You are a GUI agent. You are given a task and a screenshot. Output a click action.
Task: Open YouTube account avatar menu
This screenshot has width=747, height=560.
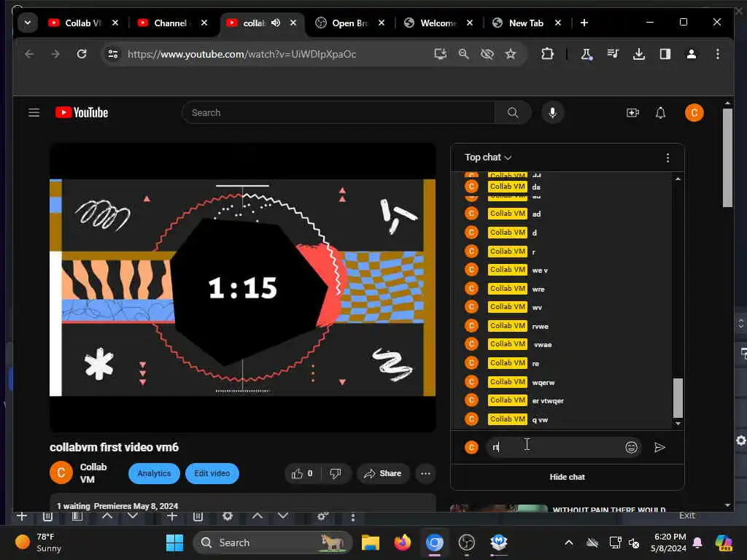694,113
